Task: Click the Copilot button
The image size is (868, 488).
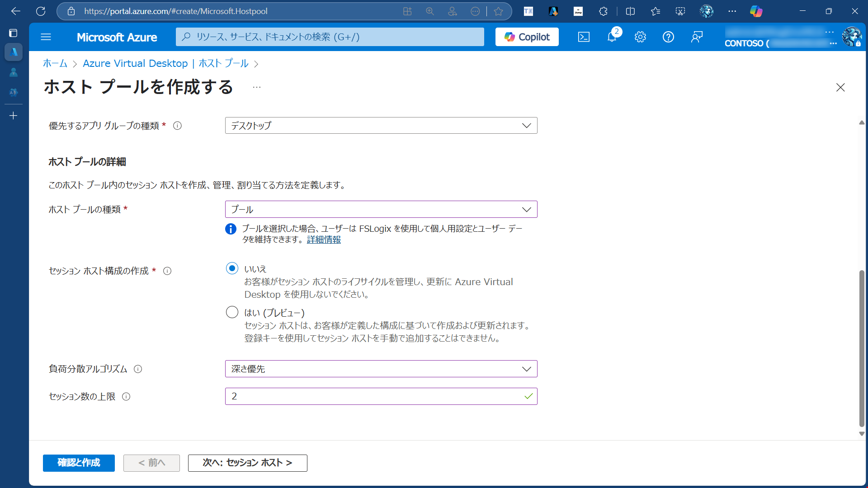Action: pyautogui.click(x=527, y=37)
